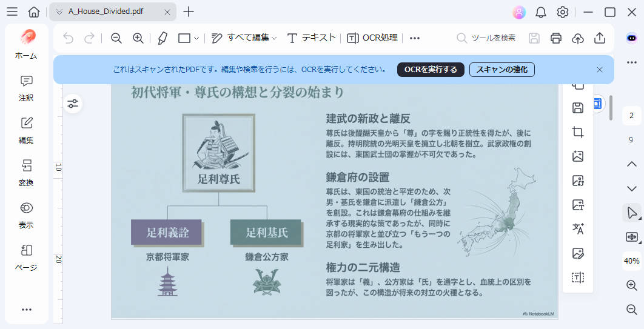Select the rectangle shape tool
Viewport: 644px width, 329px height.
click(184, 38)
